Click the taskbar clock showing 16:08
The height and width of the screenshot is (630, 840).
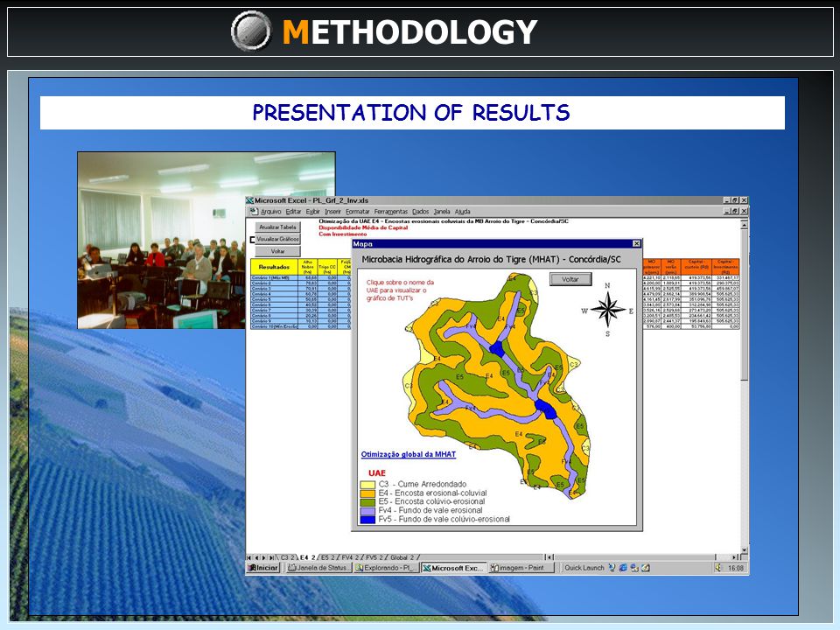pyautogui.click(x=736, y=568)
